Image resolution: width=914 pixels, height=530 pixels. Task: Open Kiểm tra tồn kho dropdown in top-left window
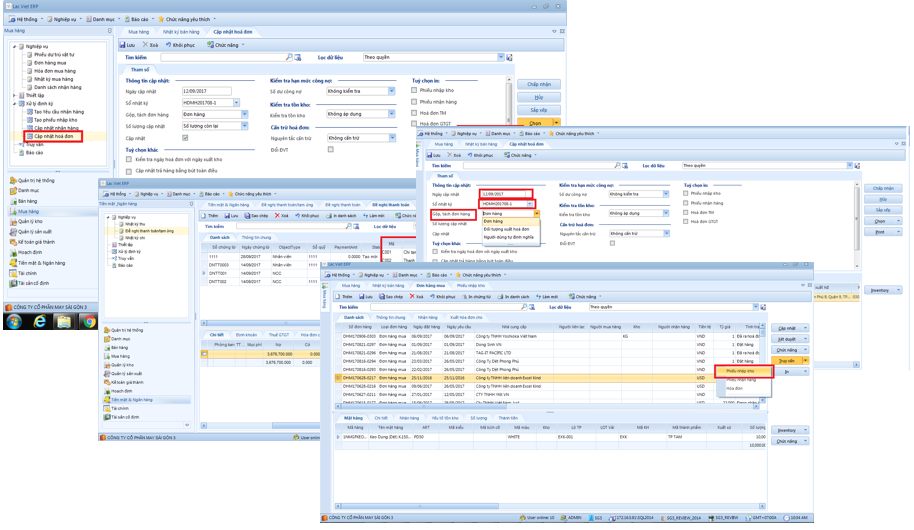tap(392, 114)
